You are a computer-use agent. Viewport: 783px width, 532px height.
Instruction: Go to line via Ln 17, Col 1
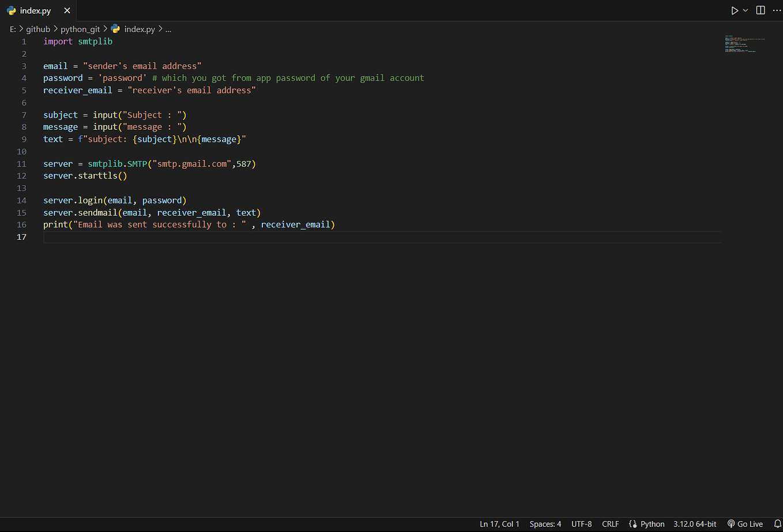pos(499,524)
